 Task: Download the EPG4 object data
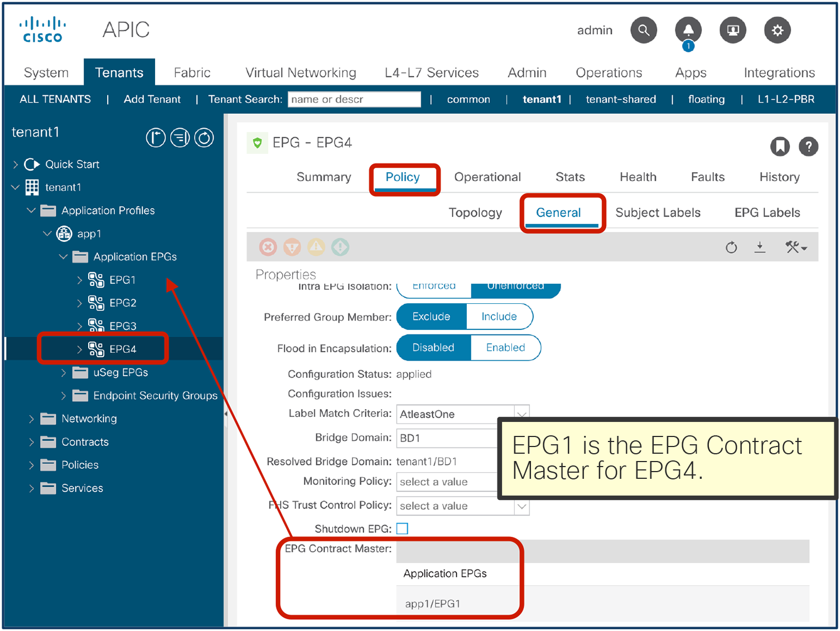click(x=760, y=247)
